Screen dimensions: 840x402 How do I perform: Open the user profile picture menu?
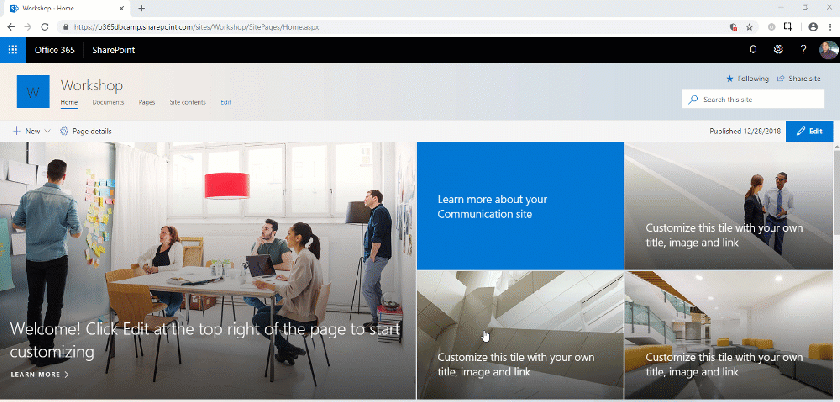828,49
